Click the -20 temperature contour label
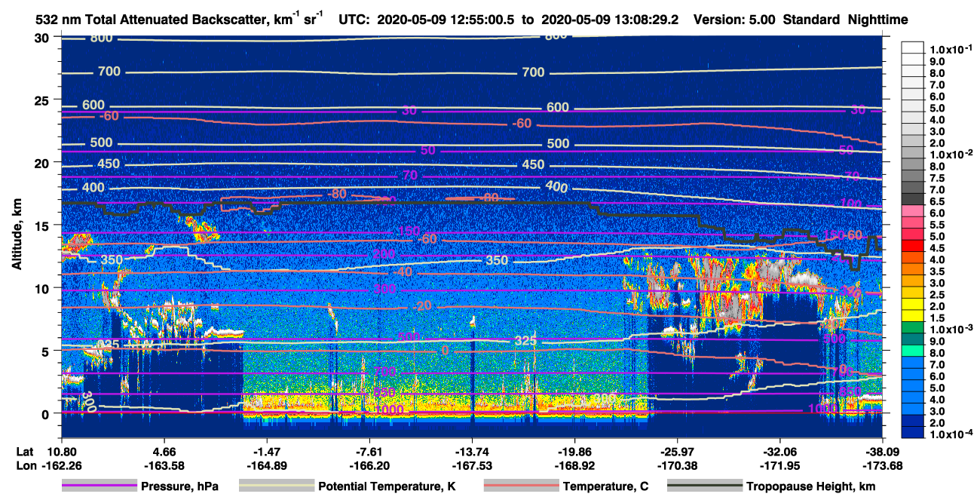 (x=424, y=306)
